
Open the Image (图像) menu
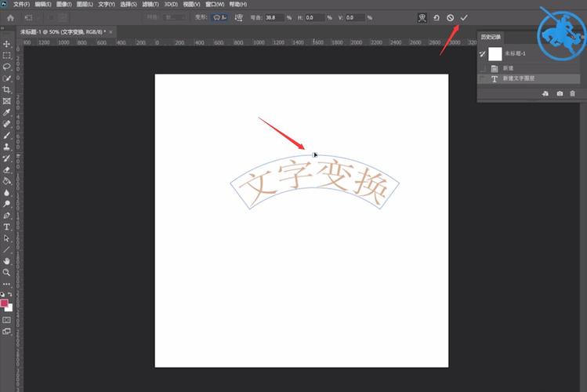(x=63, y=4)
